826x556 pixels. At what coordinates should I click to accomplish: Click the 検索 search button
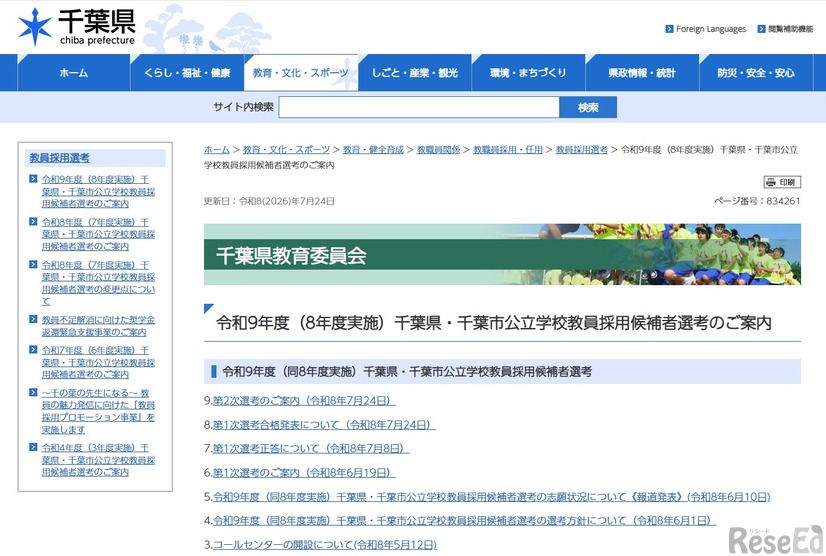pyautogui.click(x=588, y=107)
